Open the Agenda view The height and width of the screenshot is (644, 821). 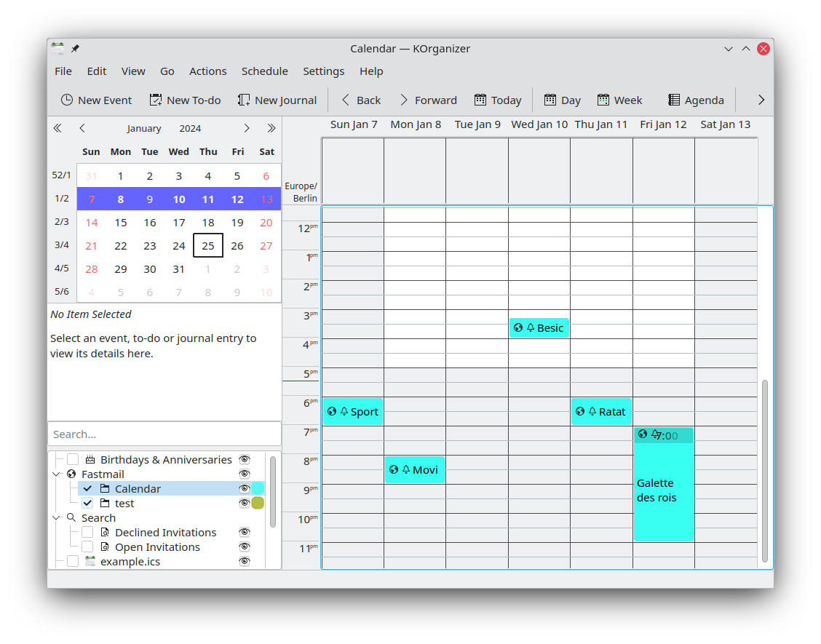click(x=695, y=100)
